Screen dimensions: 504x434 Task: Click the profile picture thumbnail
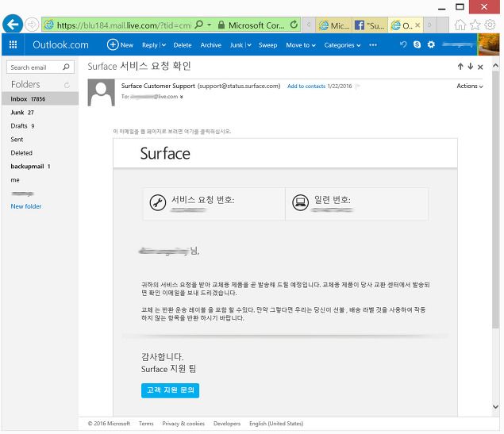click(x=488, y=44)
